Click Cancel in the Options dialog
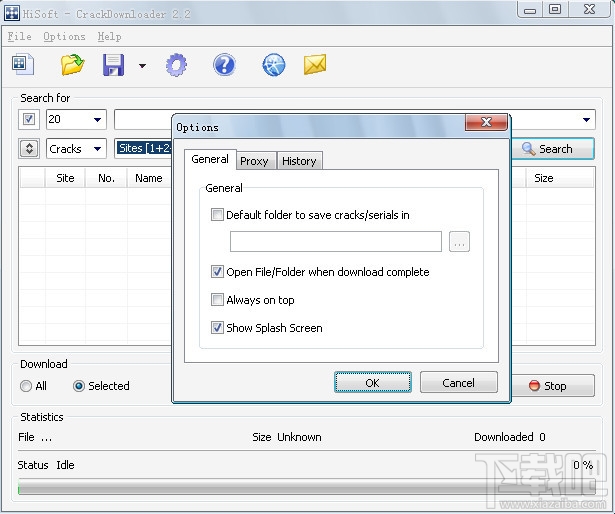615x514 pixels. [x=459, y=382]
